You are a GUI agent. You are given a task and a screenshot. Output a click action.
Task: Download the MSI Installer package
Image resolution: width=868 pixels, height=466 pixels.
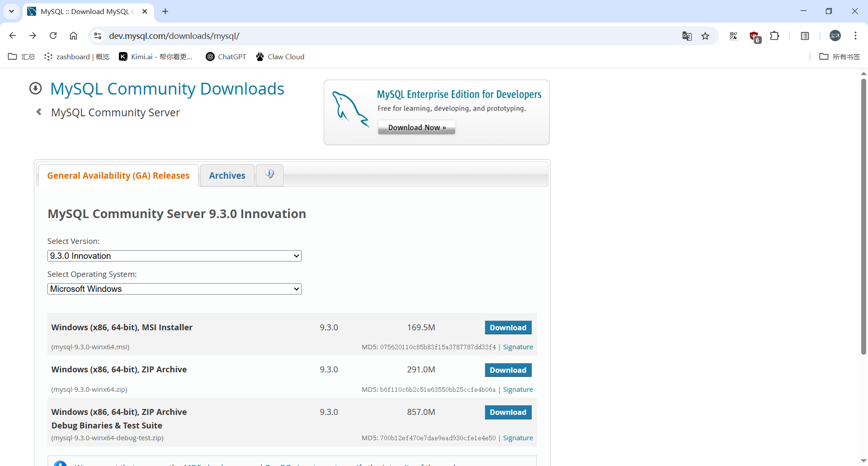coord(508,328)
